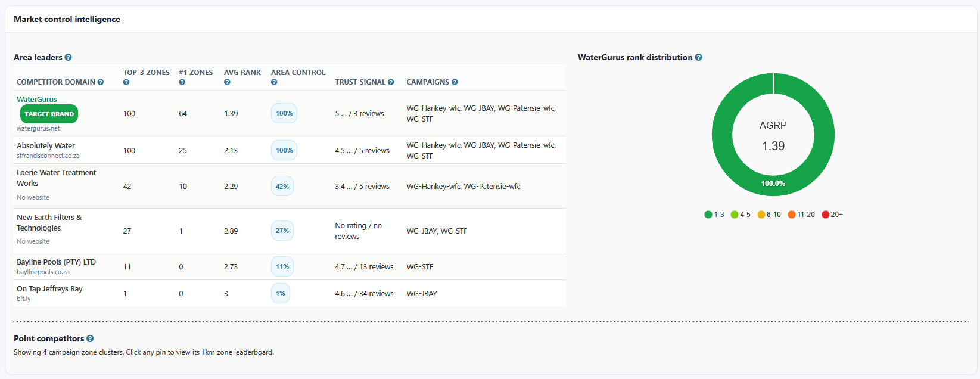The image size is (980, 379).
Task: Select Loerie Water Treatment Works name
Action: 56,178
